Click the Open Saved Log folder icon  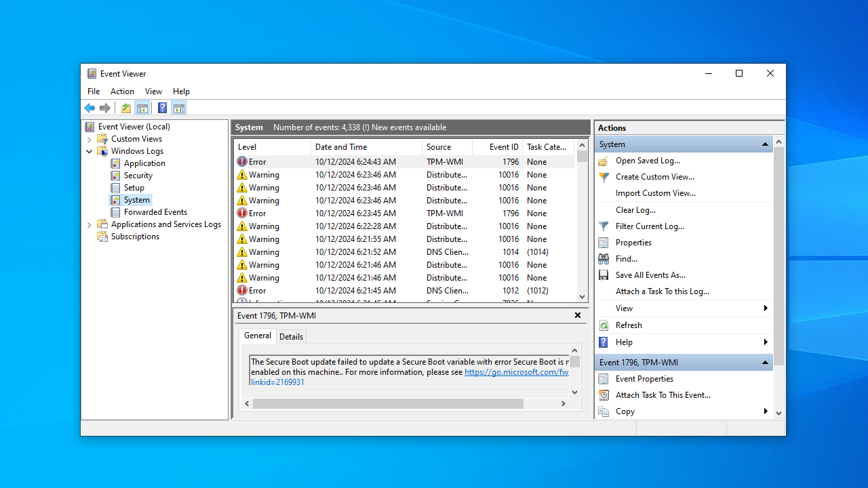tap(604, 161)
